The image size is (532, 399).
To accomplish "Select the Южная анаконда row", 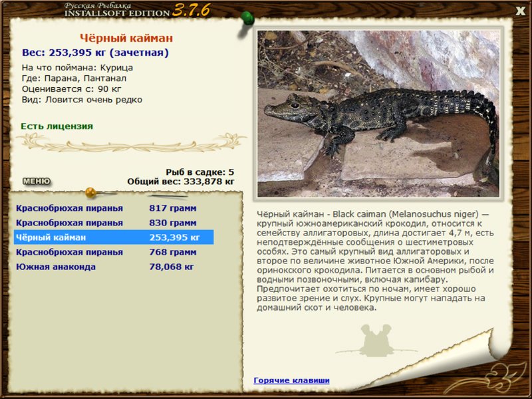I will (x=114, y=267).
